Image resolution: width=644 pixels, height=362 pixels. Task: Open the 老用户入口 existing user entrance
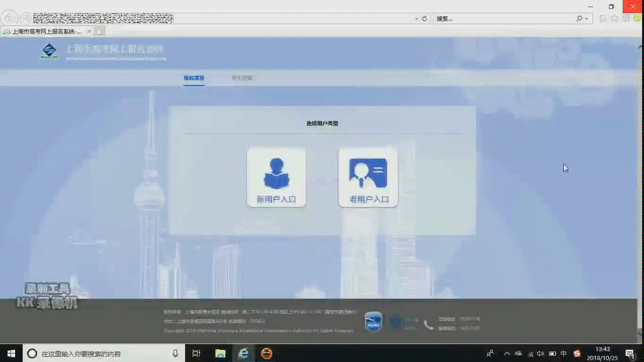(x=368, y=177)
